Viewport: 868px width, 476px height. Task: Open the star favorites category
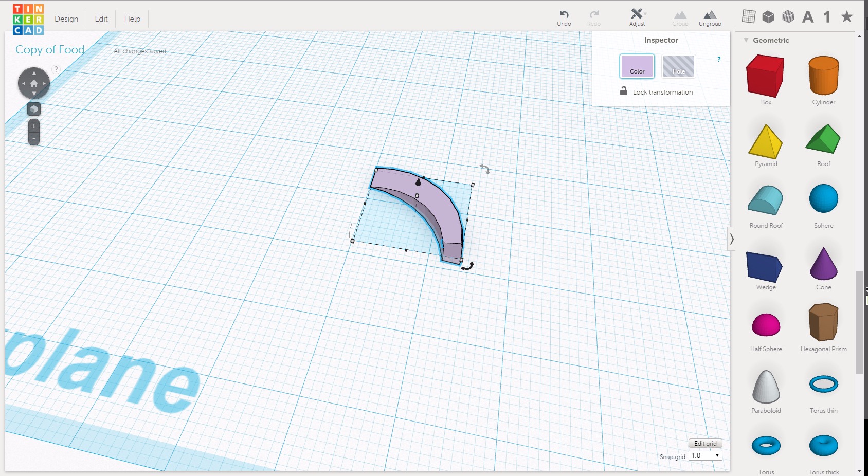pyautogui.click(x=847, y=16)
